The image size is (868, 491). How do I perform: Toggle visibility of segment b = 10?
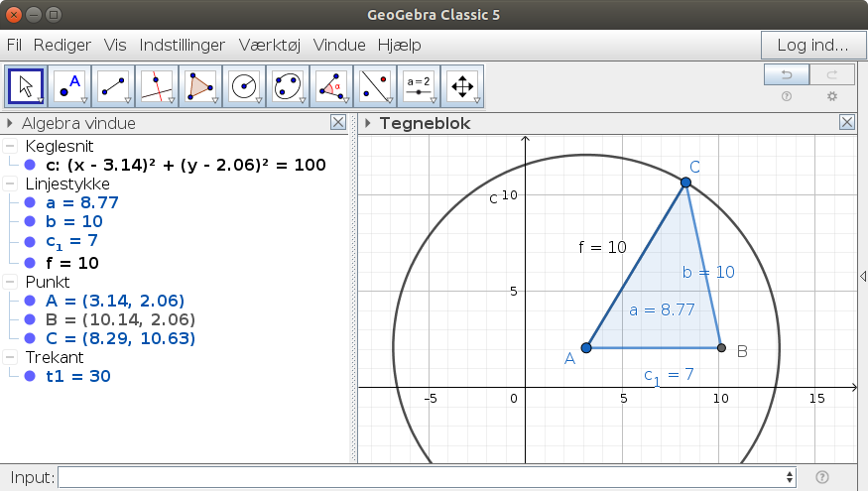point(30,221)
